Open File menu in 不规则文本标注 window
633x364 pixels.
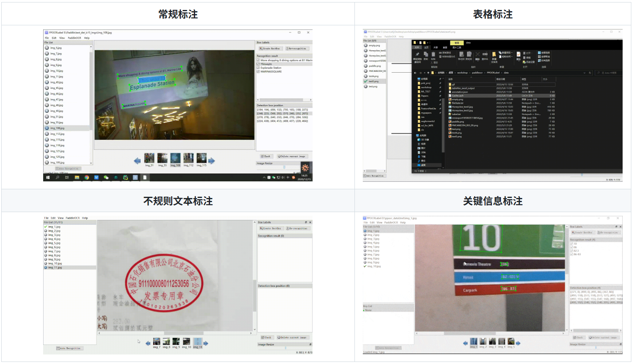46,218
